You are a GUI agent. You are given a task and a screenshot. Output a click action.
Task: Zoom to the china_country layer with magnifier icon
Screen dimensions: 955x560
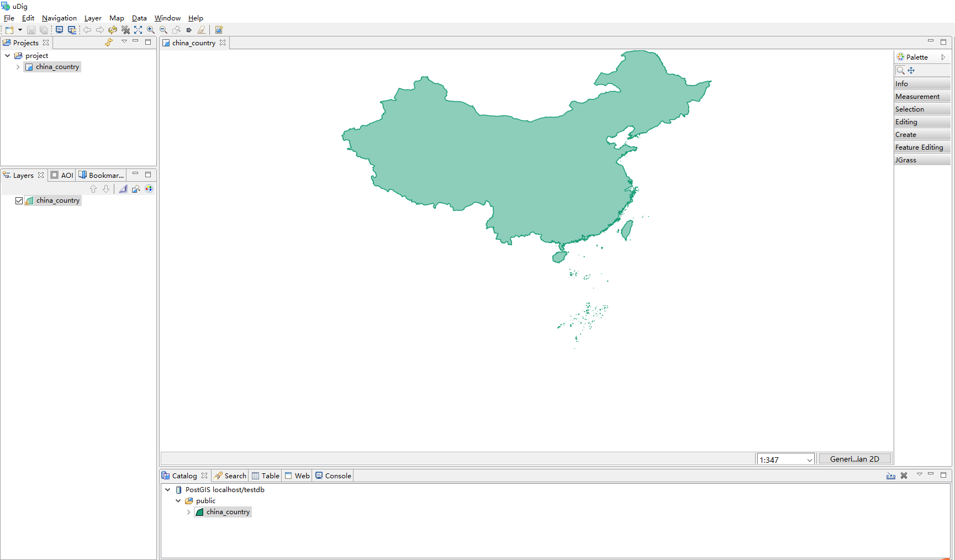pyautogui.click(x=136, y=189)
